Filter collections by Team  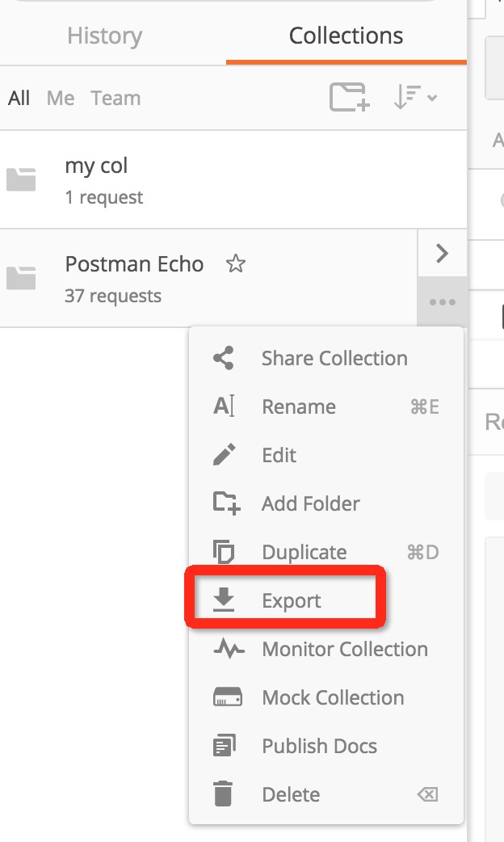[x=115, y=99]
